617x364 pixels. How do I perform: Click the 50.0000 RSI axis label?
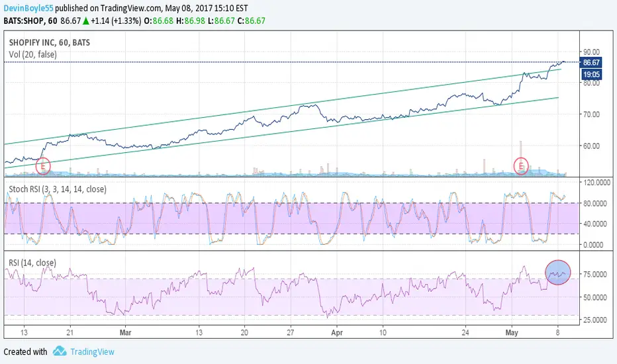(x=594, y=298)
